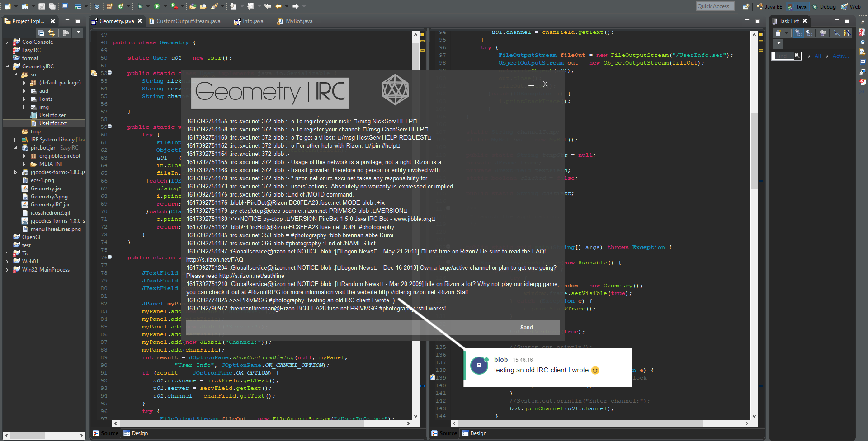Viewport: 868px width, 441px height.
Task: Click Link with Editor in Project Explorer
Action: coord(52,33)
